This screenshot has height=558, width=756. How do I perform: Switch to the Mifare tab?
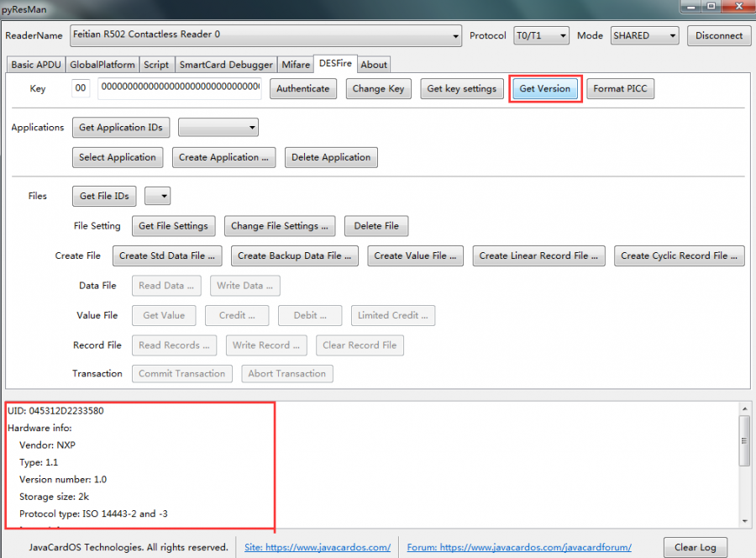296,65
